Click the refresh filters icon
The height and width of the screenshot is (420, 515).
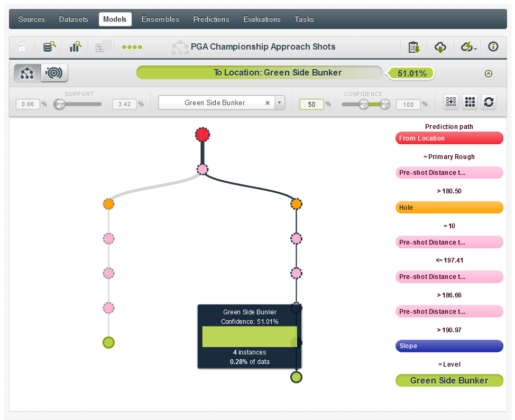(x=489, y=102)
